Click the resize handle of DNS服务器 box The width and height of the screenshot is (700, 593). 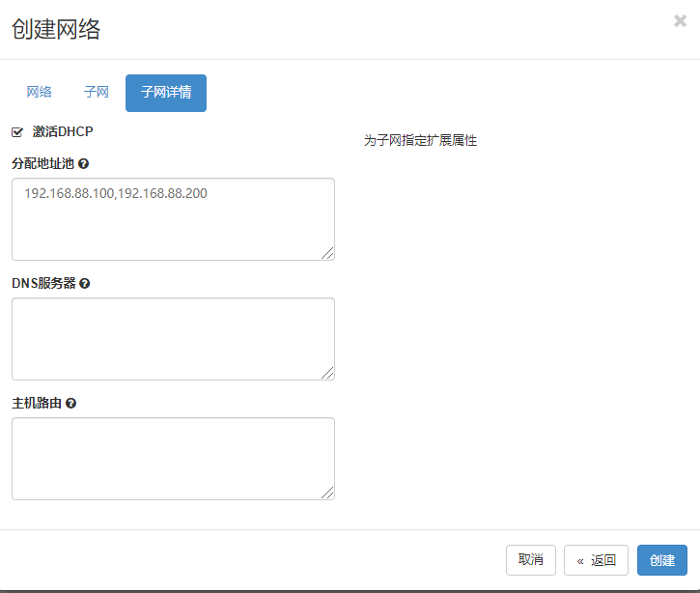click(x=328, y=374)
